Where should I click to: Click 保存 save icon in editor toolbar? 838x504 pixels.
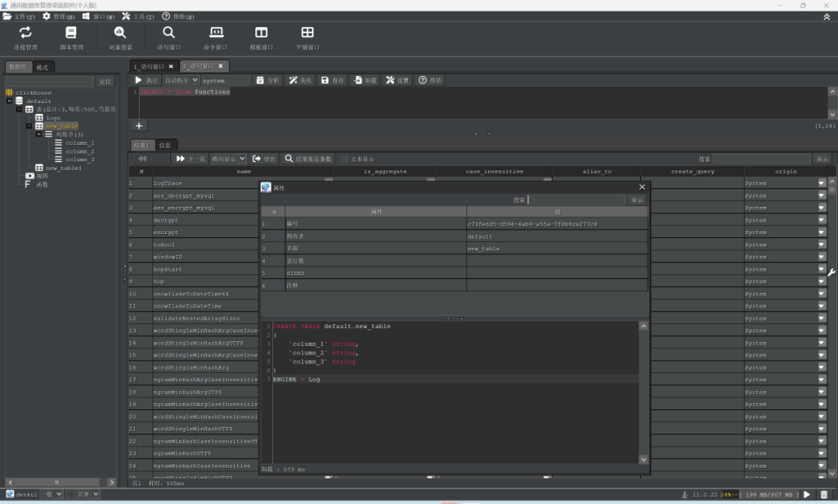(332, 80)
